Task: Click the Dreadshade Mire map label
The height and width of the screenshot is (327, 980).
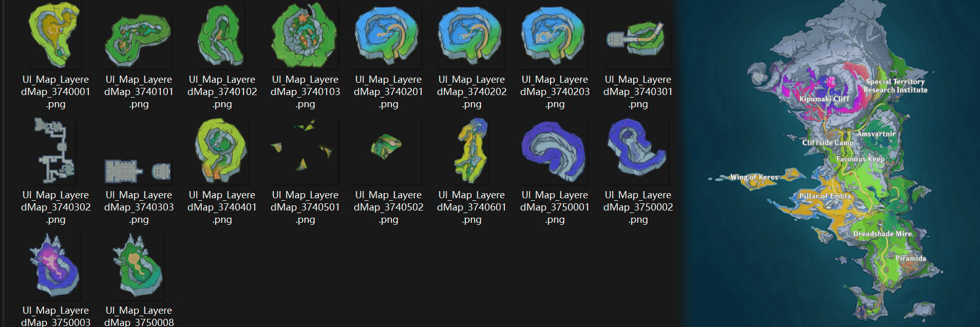Action: pyautogui.click(x=882, y=234)
